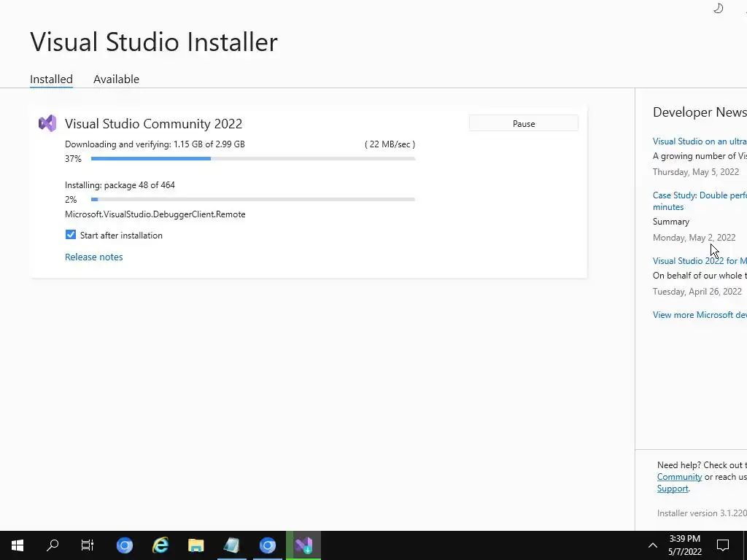Open the notepad-like app on taskbar
Viewport: 747px width, 560px height.
point(231,545)
